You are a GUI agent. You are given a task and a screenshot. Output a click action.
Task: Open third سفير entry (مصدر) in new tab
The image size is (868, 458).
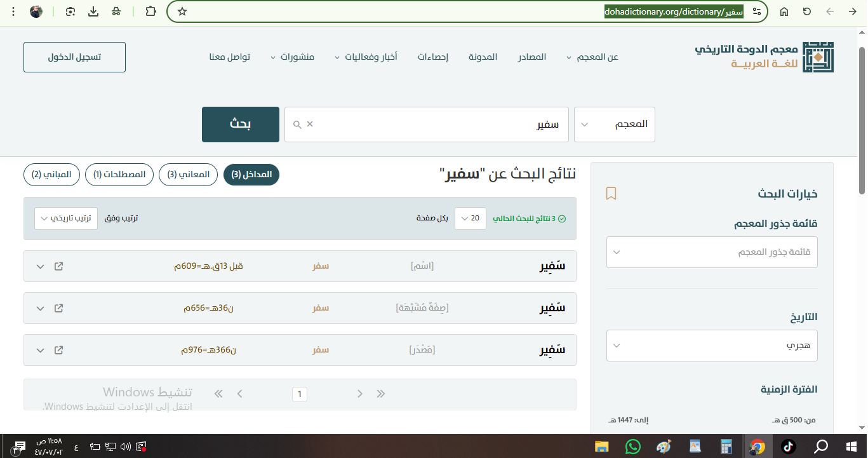pyautogui.click(x=58, y=350)
